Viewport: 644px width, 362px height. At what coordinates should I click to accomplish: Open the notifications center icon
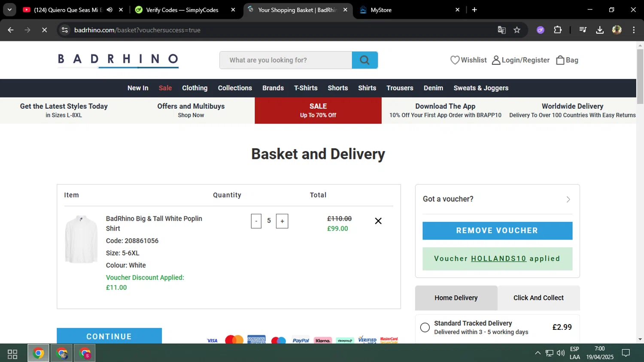point(626,353)
